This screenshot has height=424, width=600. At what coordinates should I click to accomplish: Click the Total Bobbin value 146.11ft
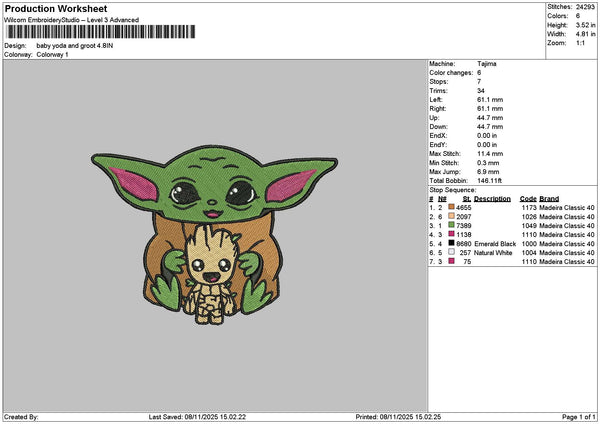(x=489, y=181)
